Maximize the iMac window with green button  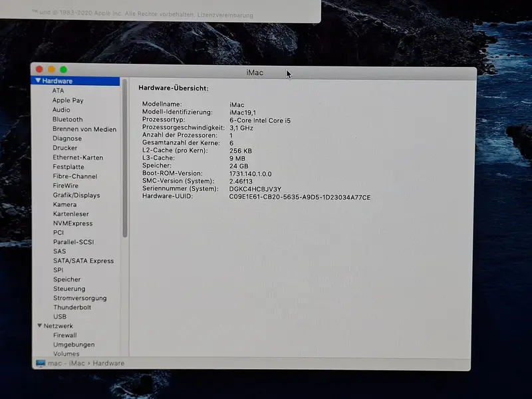pyautogui.click(x=63, y=70)
